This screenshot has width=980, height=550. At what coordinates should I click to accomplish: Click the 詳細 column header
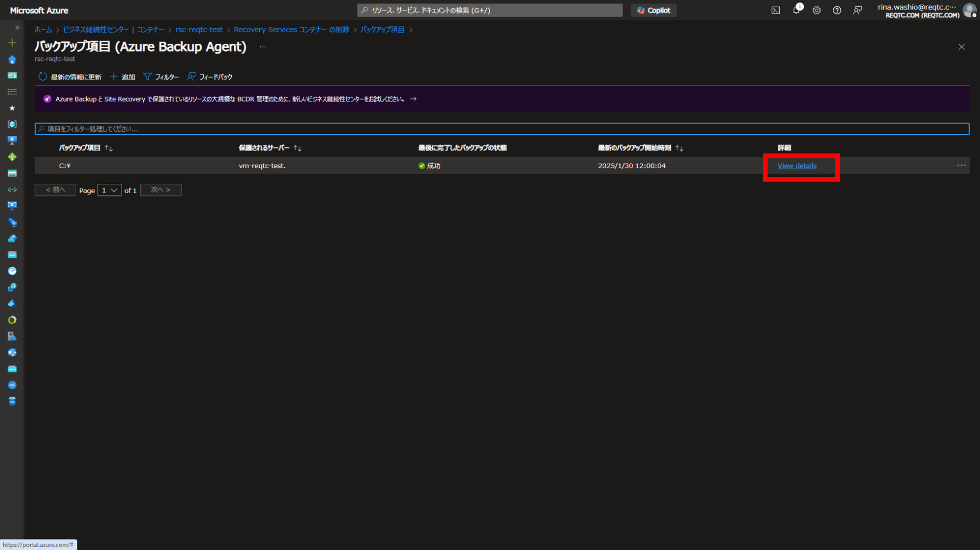[784, 148]
